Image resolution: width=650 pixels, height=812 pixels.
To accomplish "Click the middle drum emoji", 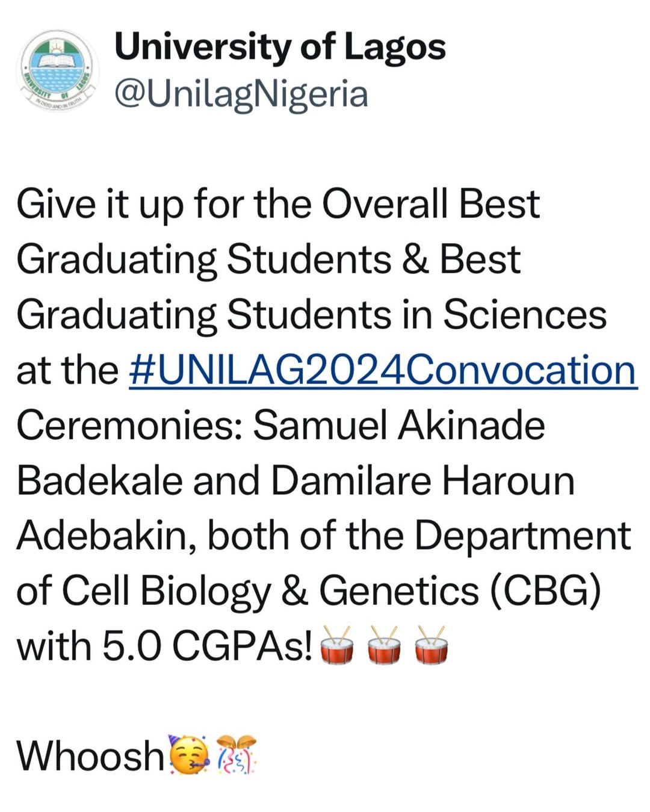I will pos(384,645).
